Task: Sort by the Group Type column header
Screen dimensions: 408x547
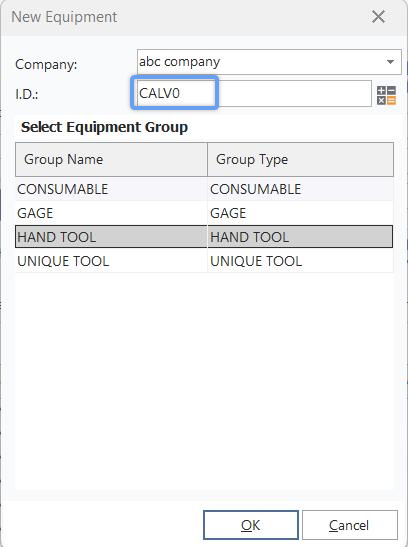Action: 301,159
